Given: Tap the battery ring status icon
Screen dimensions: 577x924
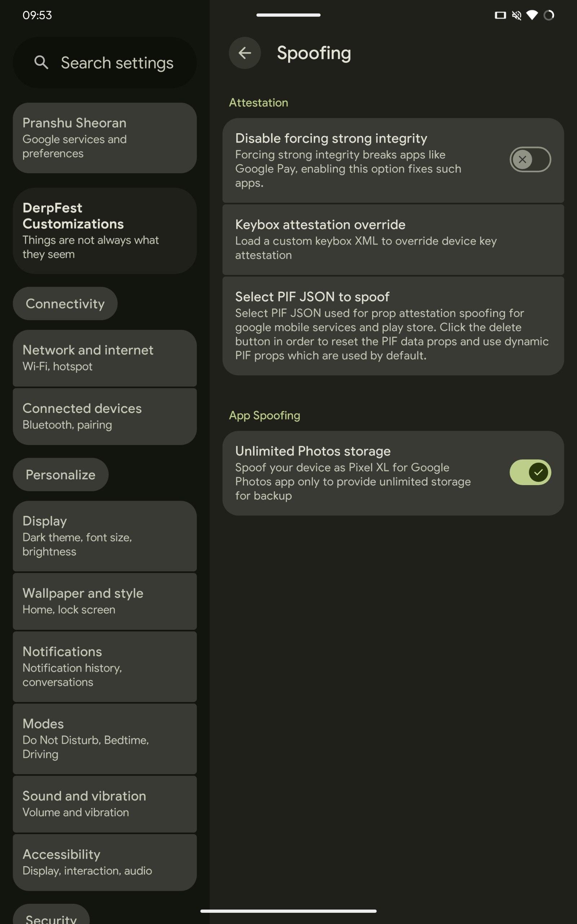Looking at the screenshot, I should [x=549, y=15].
